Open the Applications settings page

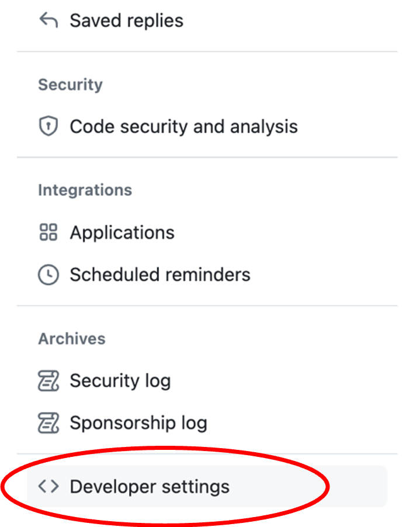(122, 232)
